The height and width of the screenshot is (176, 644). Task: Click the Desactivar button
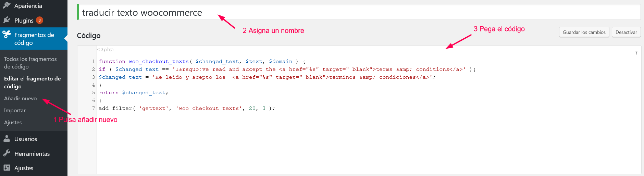tap(626, 32)
